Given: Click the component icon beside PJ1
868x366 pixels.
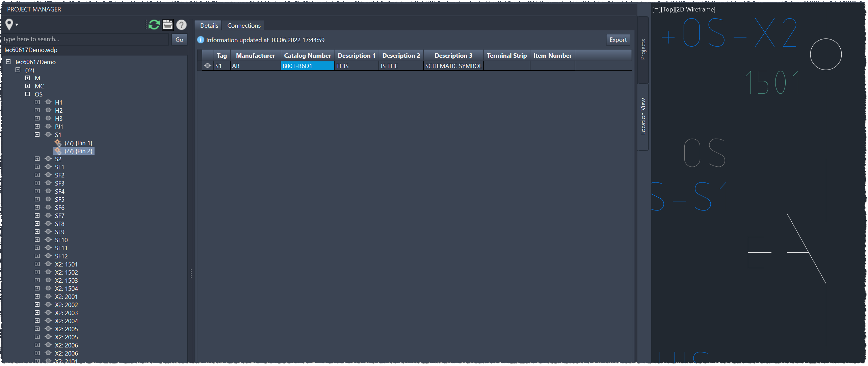Looking at the screenshot, I should (x=48, y=126).
